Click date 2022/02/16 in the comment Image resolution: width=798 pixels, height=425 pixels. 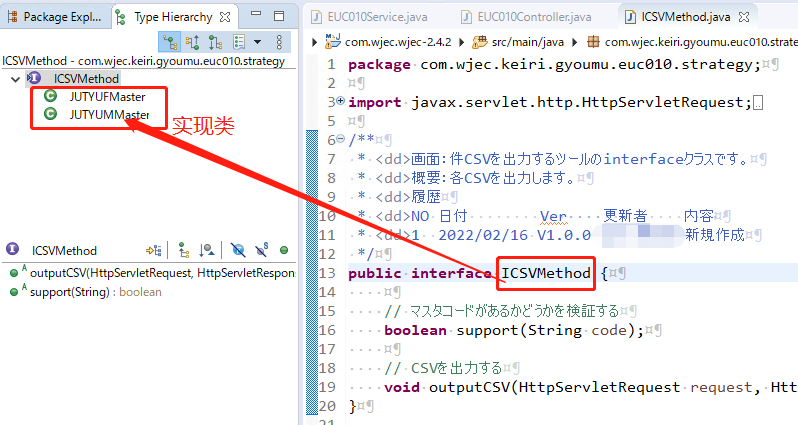(483, 235)
